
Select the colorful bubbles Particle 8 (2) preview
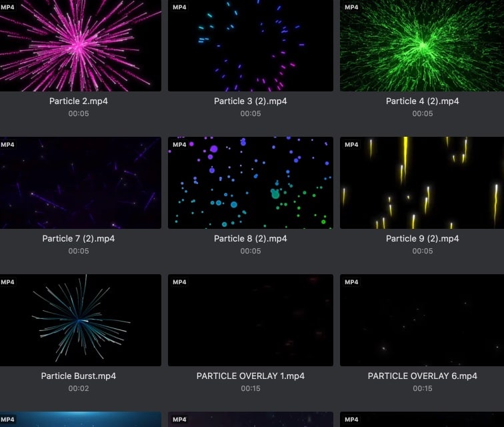[x=251, y=183]
